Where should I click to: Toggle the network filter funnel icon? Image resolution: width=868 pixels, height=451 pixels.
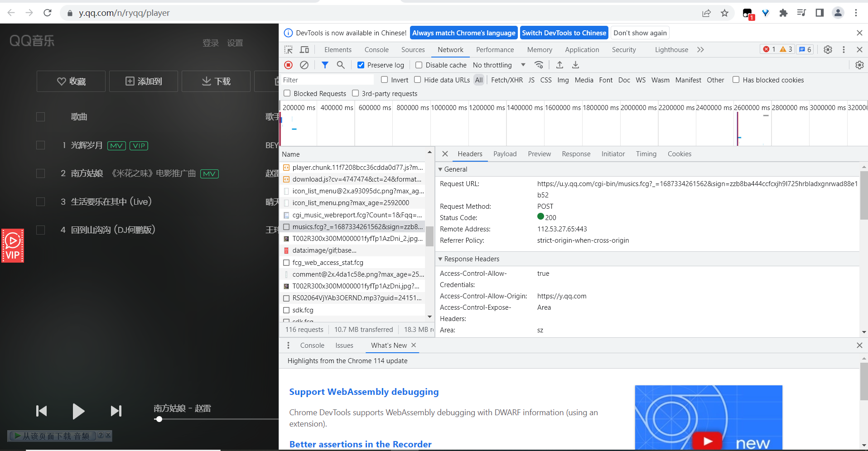click(x=325, y=65)
